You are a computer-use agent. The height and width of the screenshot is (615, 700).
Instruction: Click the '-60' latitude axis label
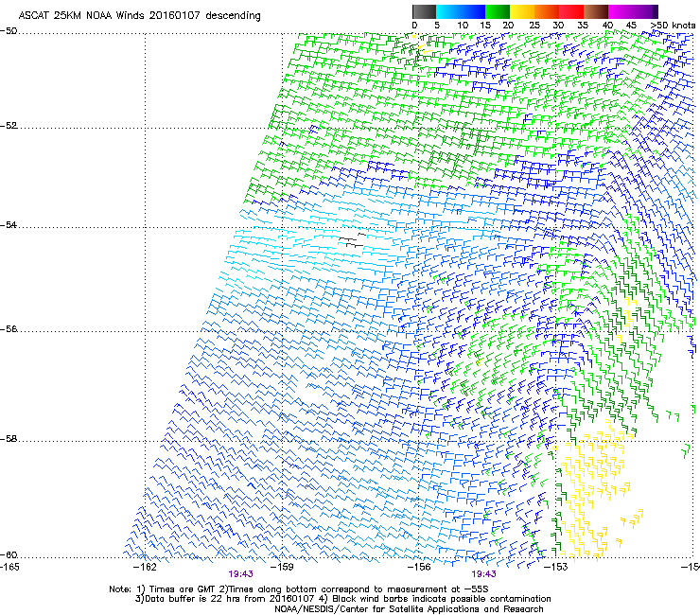coord(9,554)
